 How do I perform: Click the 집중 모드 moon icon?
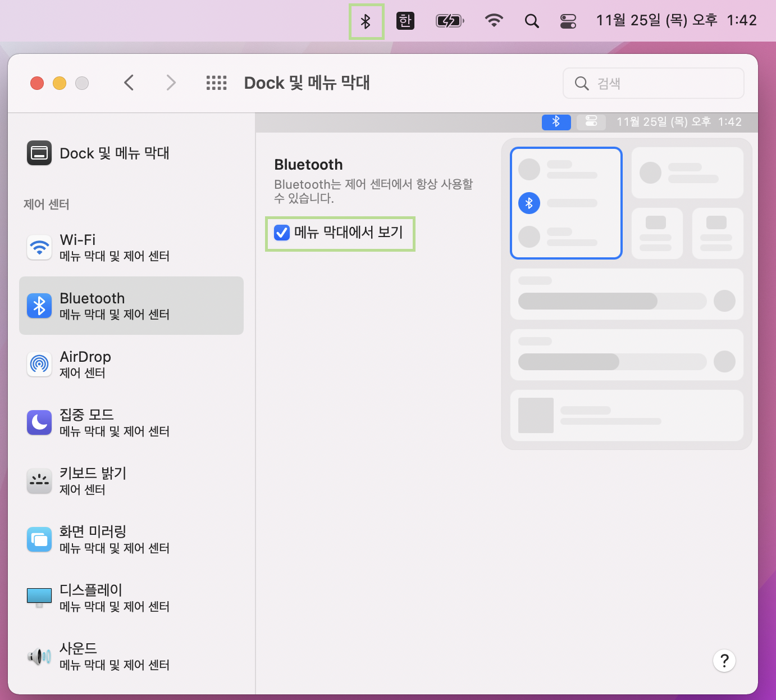pyautogui.click(x=39, y=422)
